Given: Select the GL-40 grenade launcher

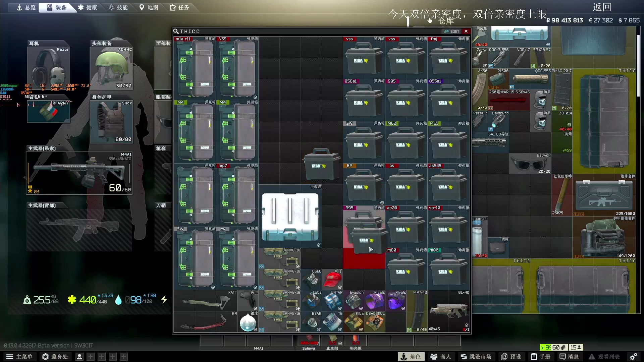Looking at the screenshot, I should click(448, 311).
